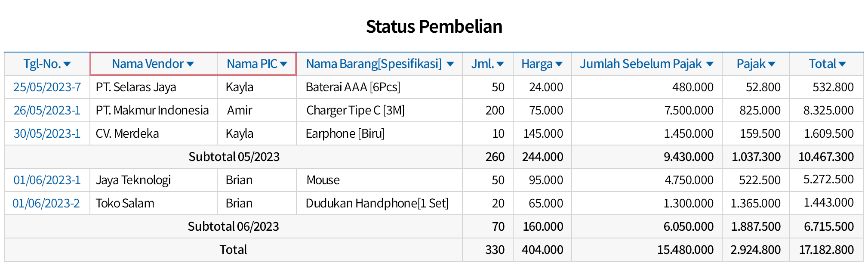The width and height of the screenshot is (868, 266).
Task: Expand the Nama PIC column sort arrow
Action: [283, 65]
